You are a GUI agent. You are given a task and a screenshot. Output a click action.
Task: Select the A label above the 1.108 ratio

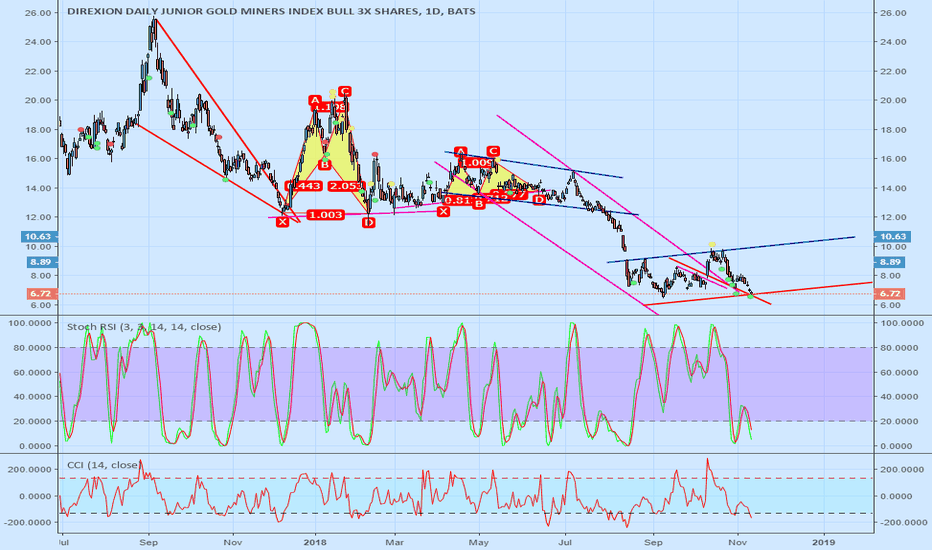[x=315, y=100]
